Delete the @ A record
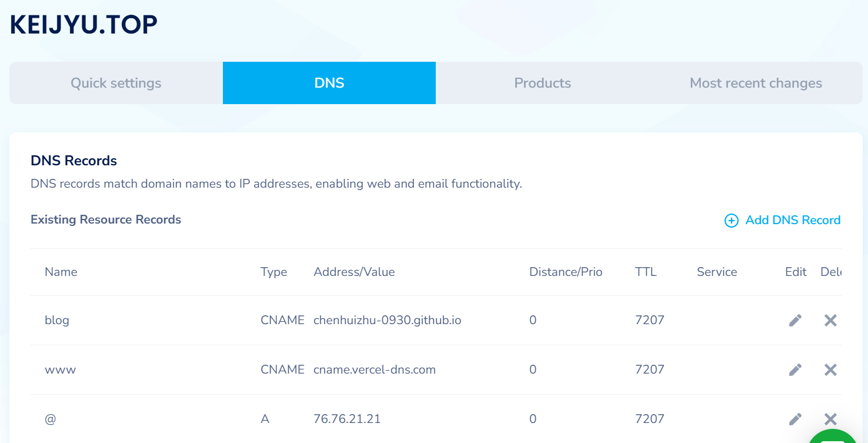 (830, 419)
